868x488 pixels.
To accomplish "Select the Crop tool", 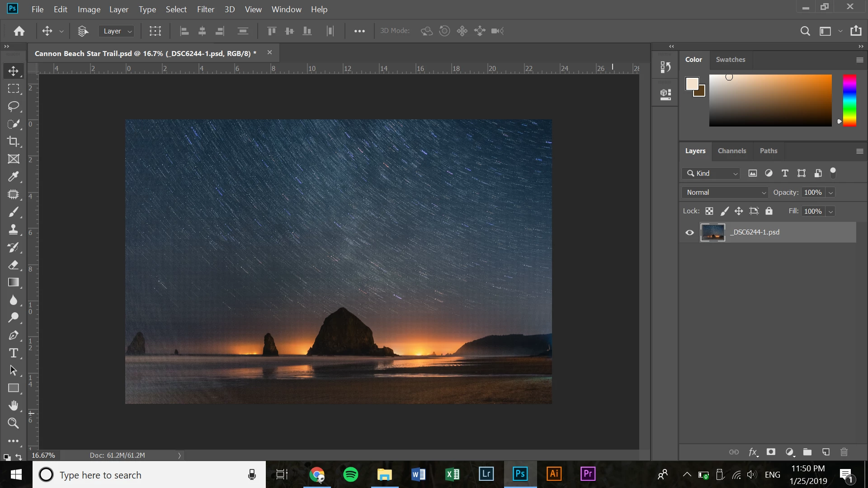I will coord(13,141).
